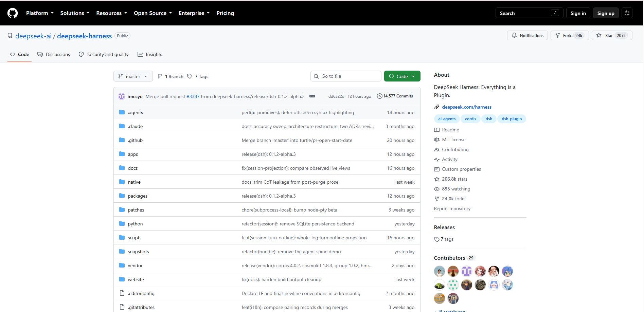The image size is (644, 312).
Task: Open the Security and quality tab
Action: pos(104,54)
